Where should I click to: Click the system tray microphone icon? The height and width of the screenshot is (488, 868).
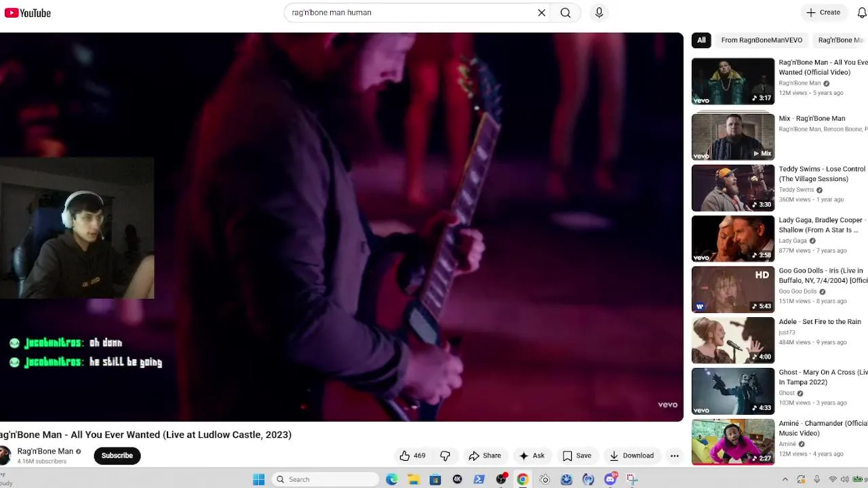817,479
